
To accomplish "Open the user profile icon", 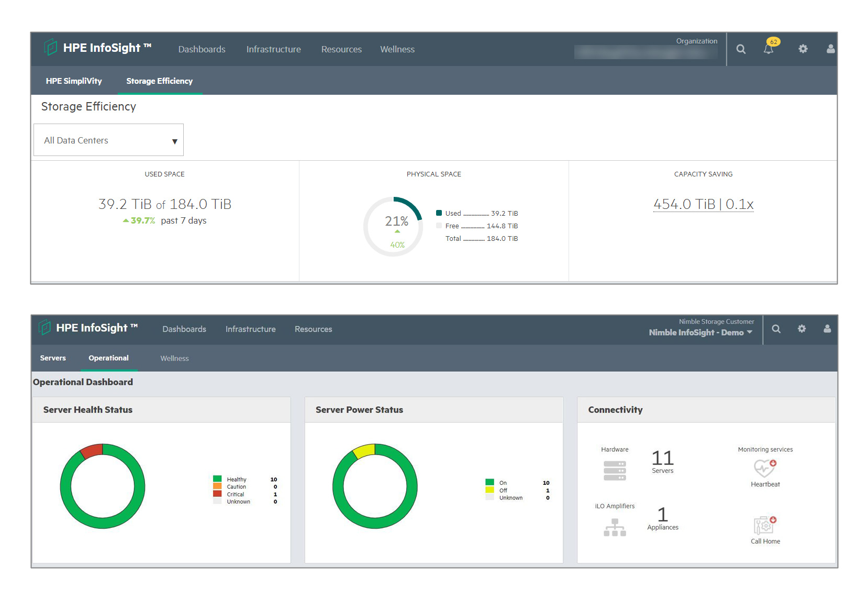I will click(x=831, y=49).
